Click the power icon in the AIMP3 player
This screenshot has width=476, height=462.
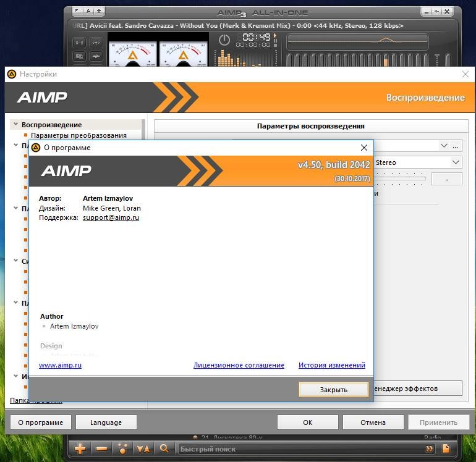224,40
